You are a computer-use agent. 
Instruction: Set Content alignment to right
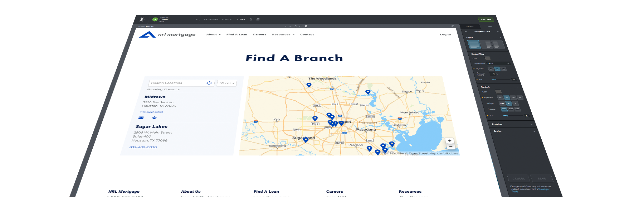pos(513,97)
